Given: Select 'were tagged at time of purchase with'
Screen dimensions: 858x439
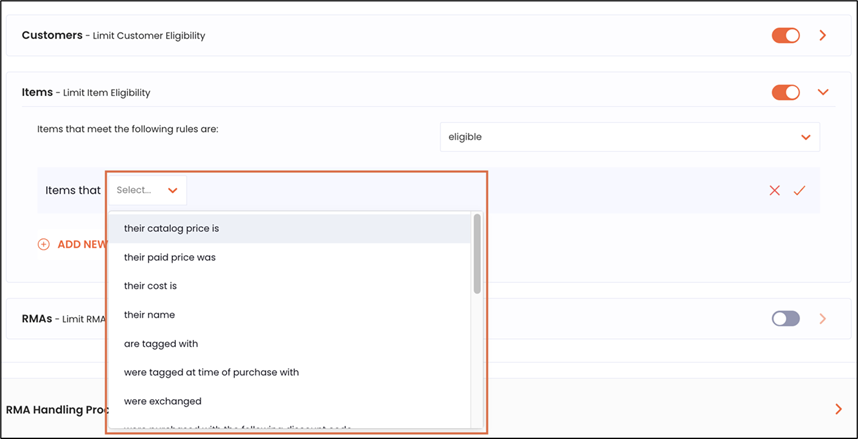Looking at the screenshot, I should click(211, 372).
